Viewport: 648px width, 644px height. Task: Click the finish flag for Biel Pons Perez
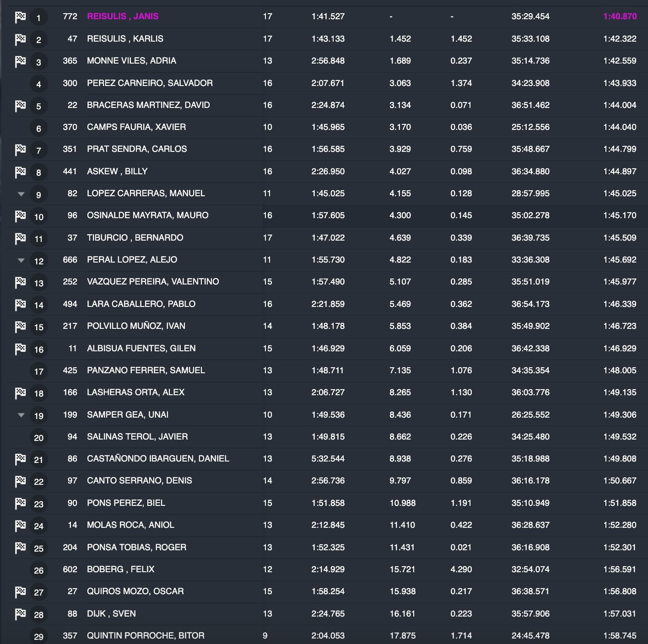[20, 504]
